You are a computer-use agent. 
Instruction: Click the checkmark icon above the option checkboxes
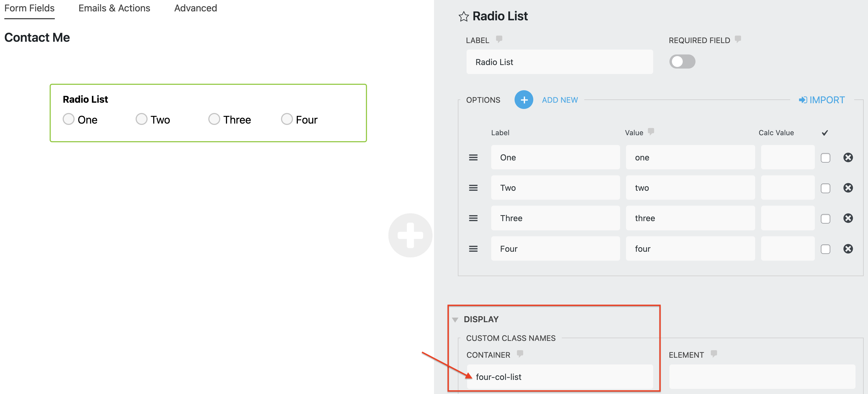(825, 133)
